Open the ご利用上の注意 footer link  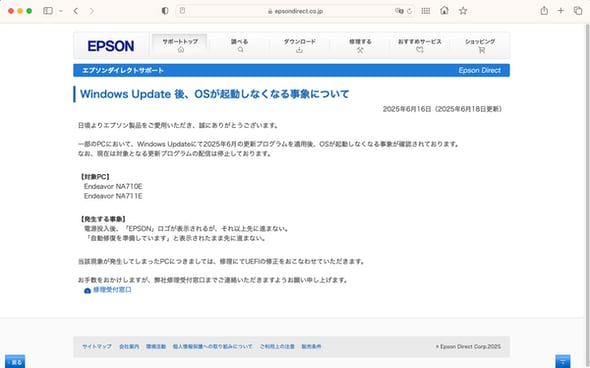coord(277,347)
